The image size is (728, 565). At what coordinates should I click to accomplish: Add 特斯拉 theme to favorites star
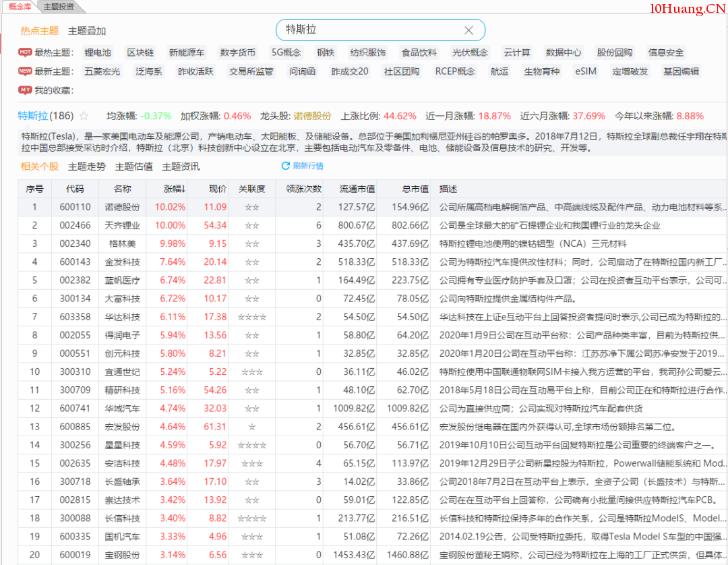[x=84, y=115]
